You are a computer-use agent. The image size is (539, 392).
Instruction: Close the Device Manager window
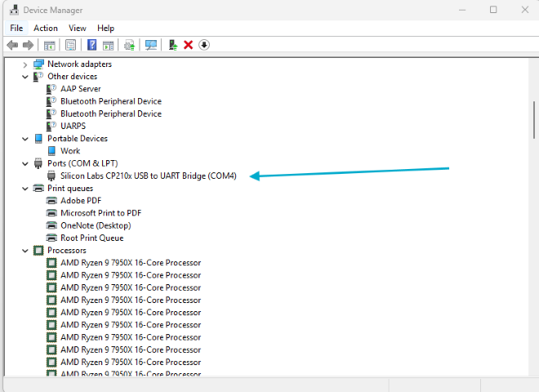click(525, 10)
